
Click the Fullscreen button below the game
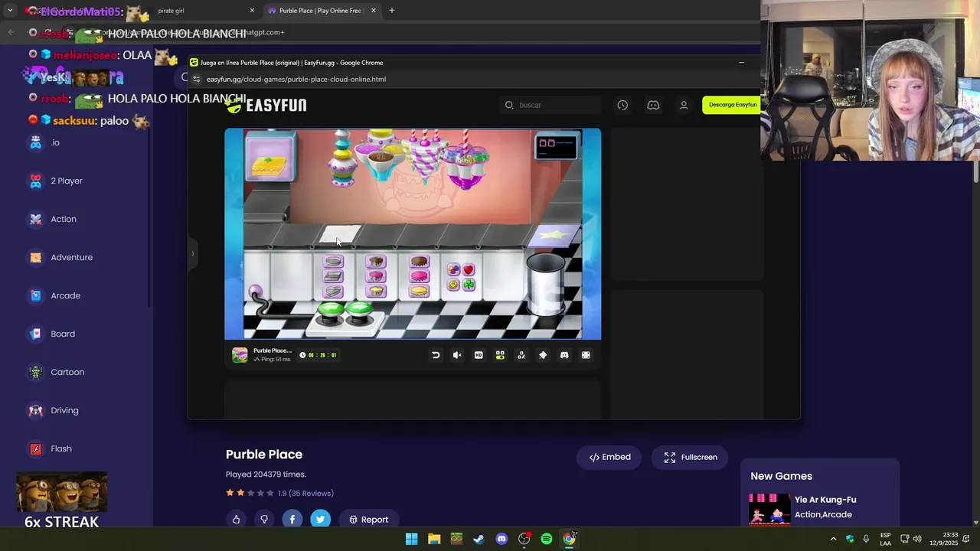[x=690, y=457]
